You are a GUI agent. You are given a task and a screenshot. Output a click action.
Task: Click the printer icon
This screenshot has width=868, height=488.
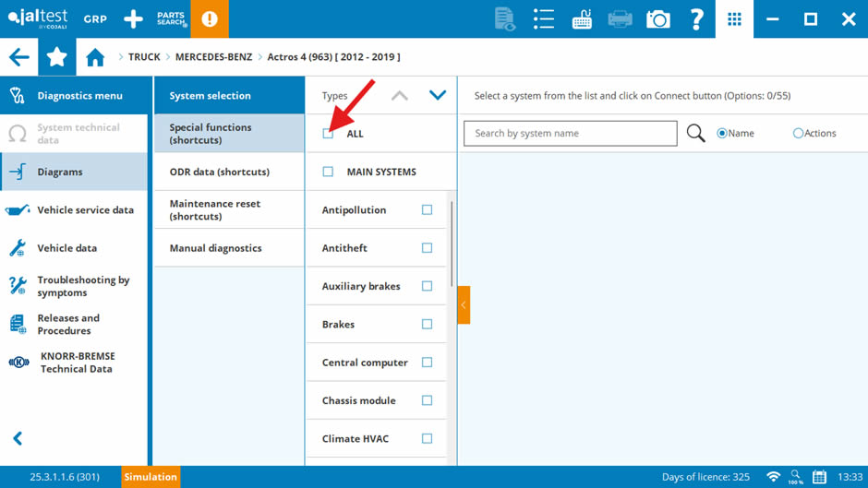pyautogui.click(x=620, y=18)
